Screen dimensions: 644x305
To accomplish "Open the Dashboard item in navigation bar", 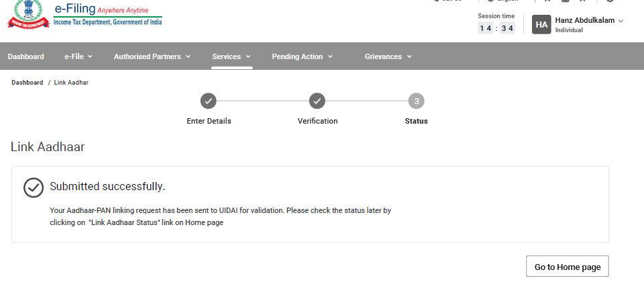I will (x=26, y=56).
